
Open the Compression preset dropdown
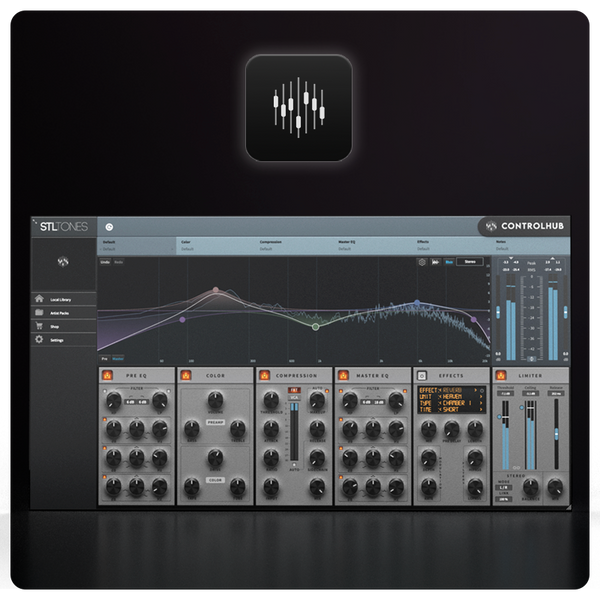(x=294, y=246)
